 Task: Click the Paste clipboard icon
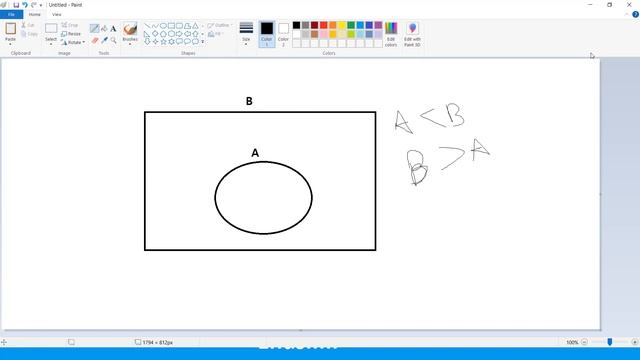click(x=11, y=29)
